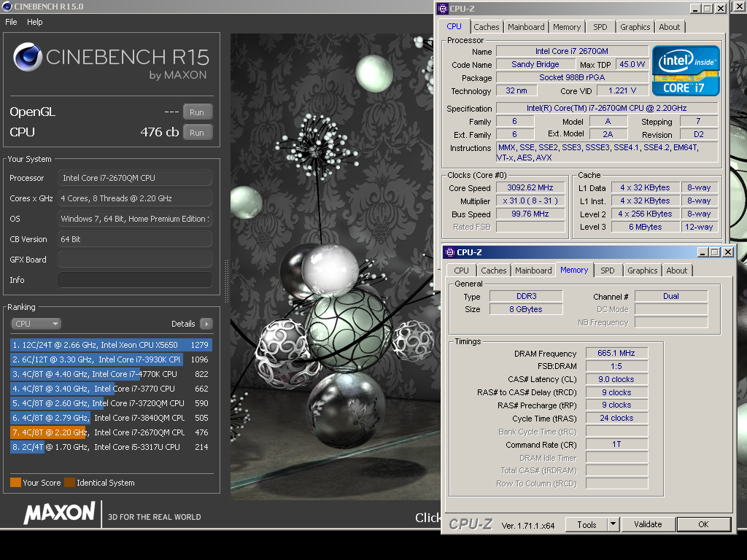The height and width of the screenshot is (560, 747).
Task: Click the Identical System legend swatch
Action: click(69, 483)
